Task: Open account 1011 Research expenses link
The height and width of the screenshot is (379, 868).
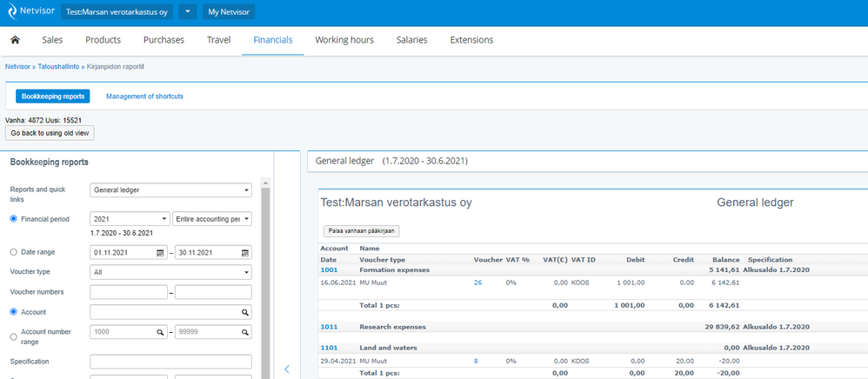Action: click(x=329, y=327)
